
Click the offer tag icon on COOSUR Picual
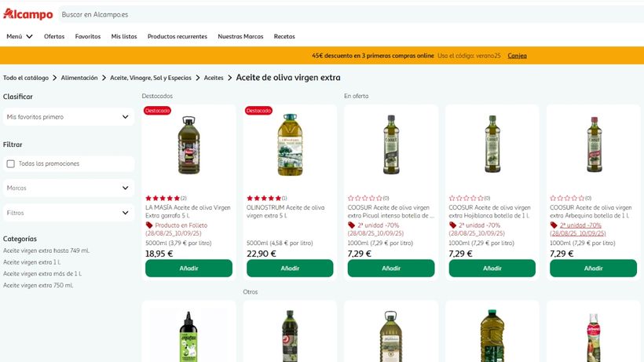point(351,225)
